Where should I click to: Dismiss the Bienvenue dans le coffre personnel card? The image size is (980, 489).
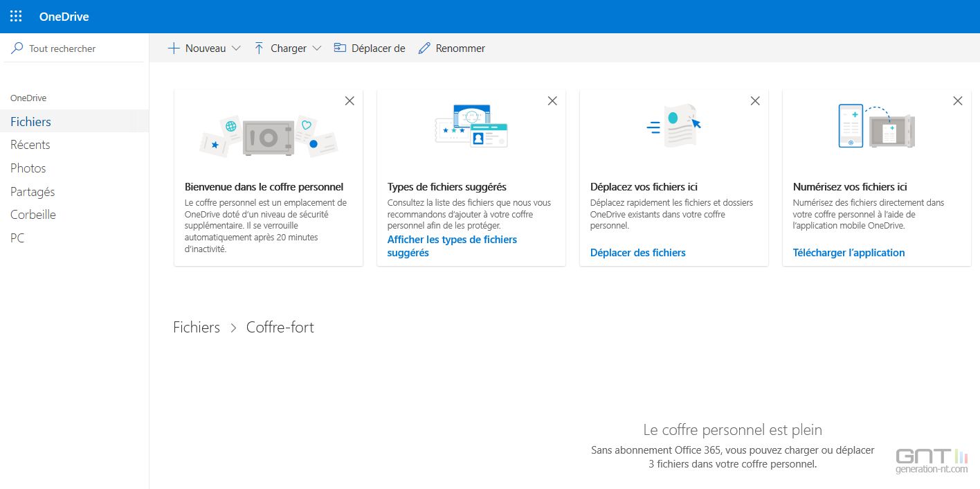(x=350, y=101)
